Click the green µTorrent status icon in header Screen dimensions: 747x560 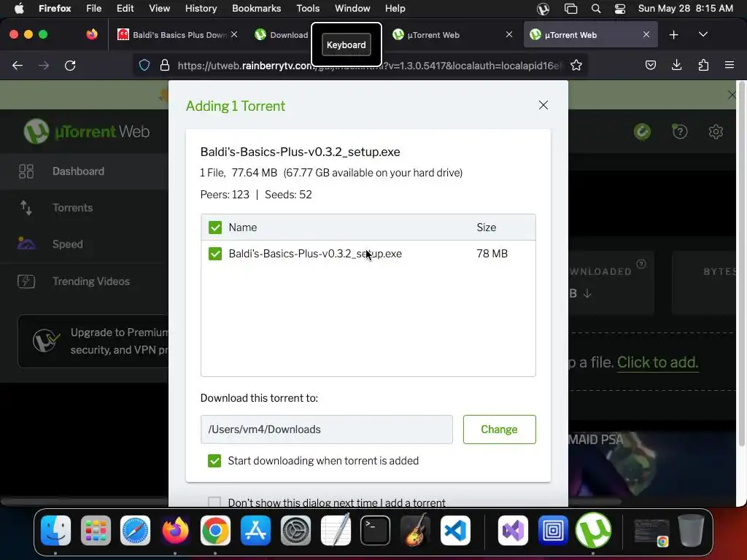(642, 131)
